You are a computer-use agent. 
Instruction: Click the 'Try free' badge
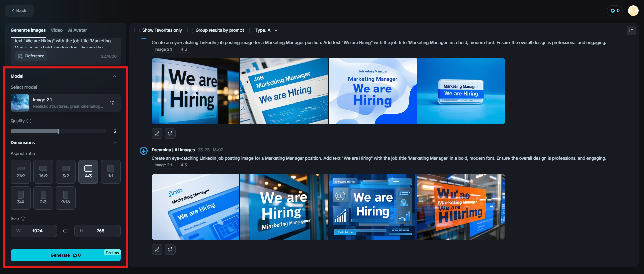point(112,253)
